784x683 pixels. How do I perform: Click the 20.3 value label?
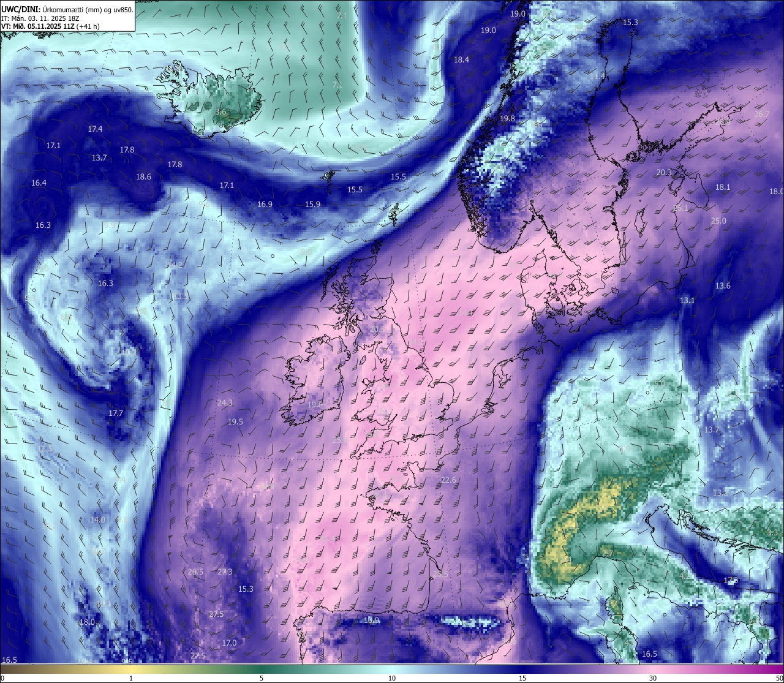[x=664, y=173]
